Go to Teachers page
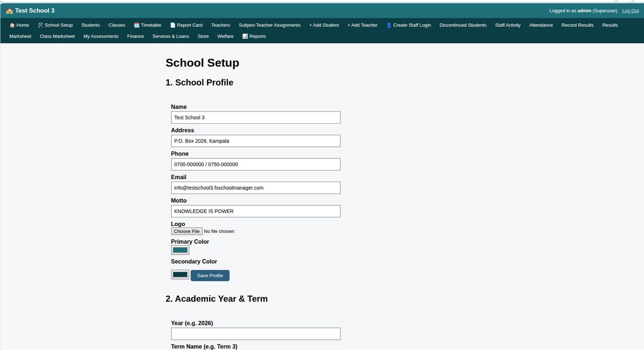Image resolution: width=644 pixels, height=350 pixels. coord(221,25)
